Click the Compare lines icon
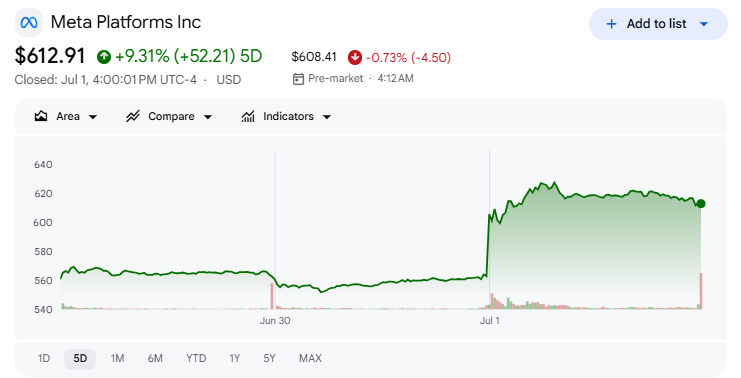 [133, 116]
